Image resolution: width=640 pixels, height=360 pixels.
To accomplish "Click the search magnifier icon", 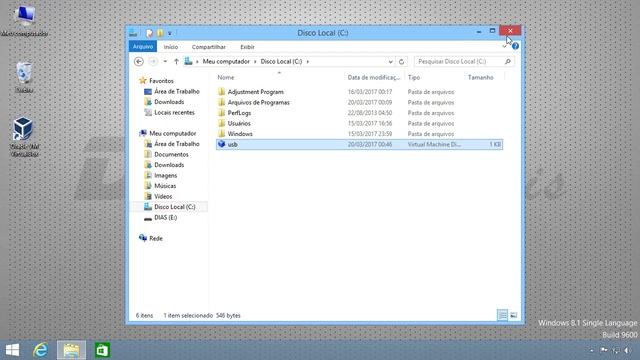I will pyautogui.click(x=507, y=61).
